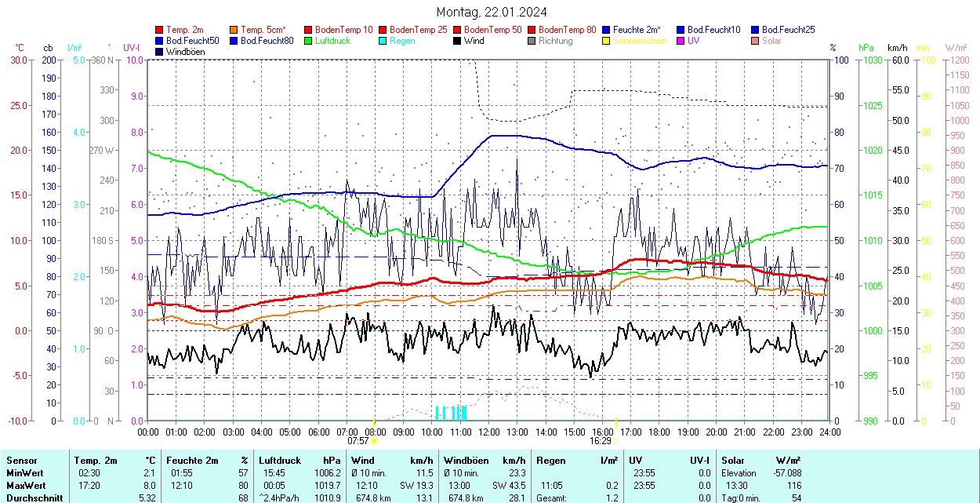980x503 pixels.
Task: Click the orange Temp. 5cm legend square
Action: 234,30
